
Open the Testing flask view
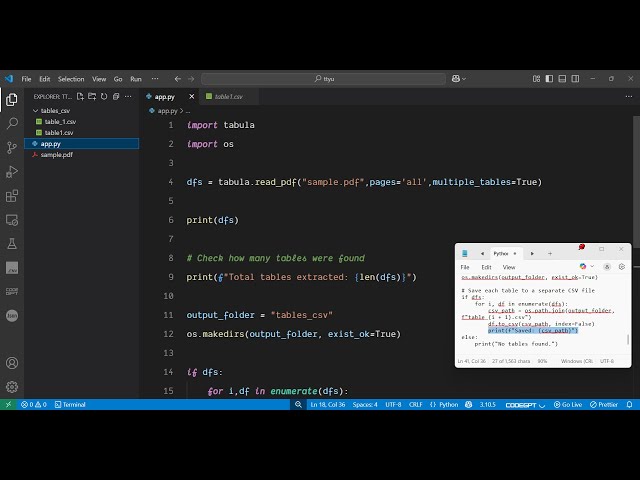(x=12, y=244)
